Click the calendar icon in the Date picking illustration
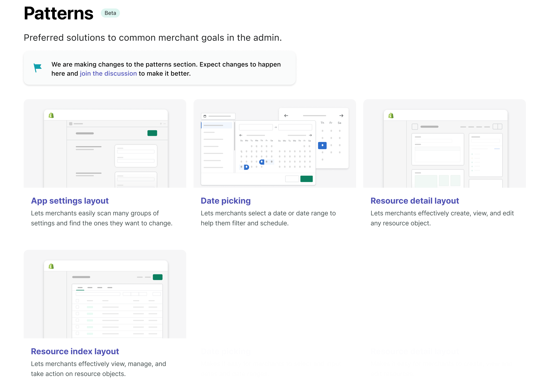 tap(205, 116)
